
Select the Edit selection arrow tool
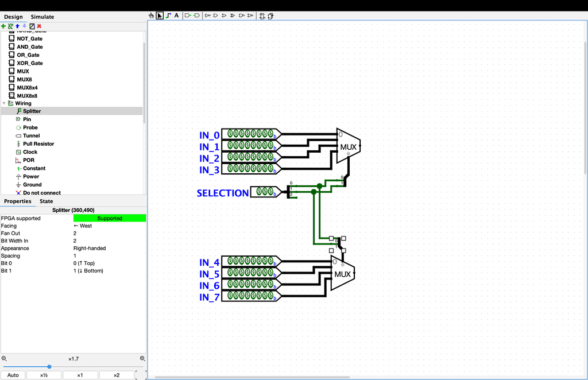click(160, 15)
